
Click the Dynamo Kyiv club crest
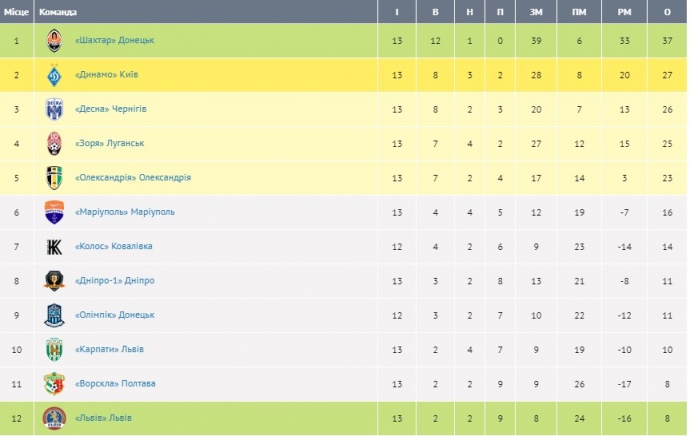(54, 75)
